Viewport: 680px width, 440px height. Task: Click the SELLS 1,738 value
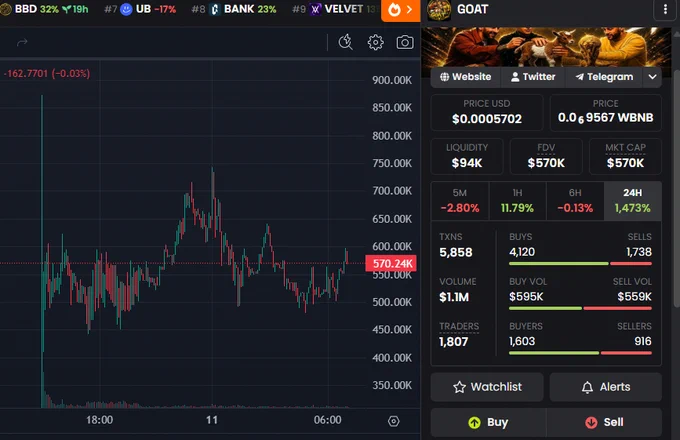[x=639, y=252]
